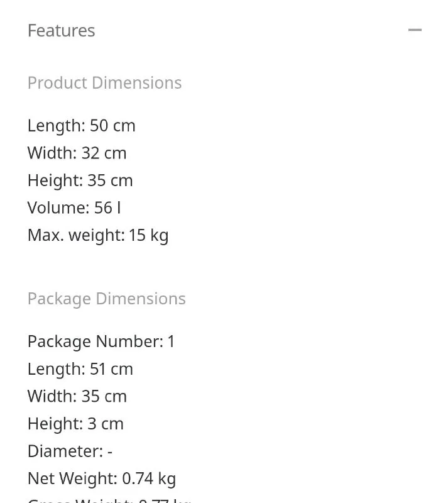Click the Product Dimensions subheading

(104, 83)
